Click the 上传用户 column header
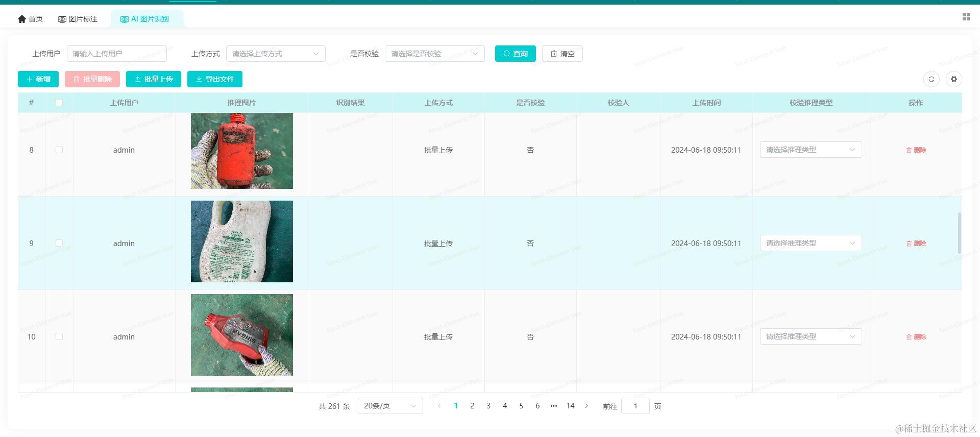This screenshot has width=980, height=437. pyautogui.click(x=124, y=103)
